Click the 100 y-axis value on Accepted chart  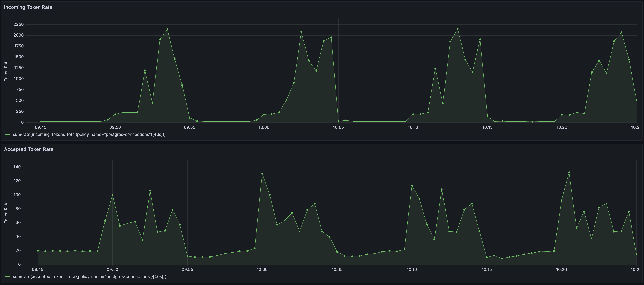17,195
